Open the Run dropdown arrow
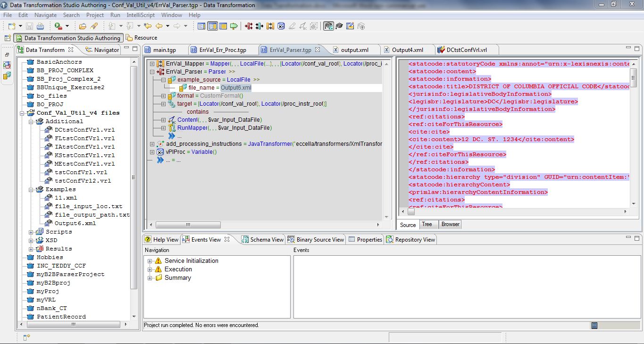The image size is (644, 344). click(x=67, y=26)
